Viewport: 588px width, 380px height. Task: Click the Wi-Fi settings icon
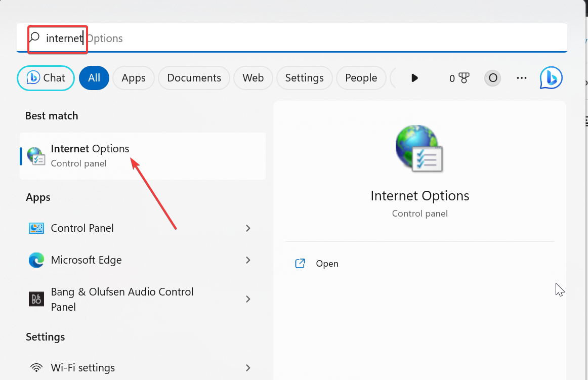tap(36, 368)
